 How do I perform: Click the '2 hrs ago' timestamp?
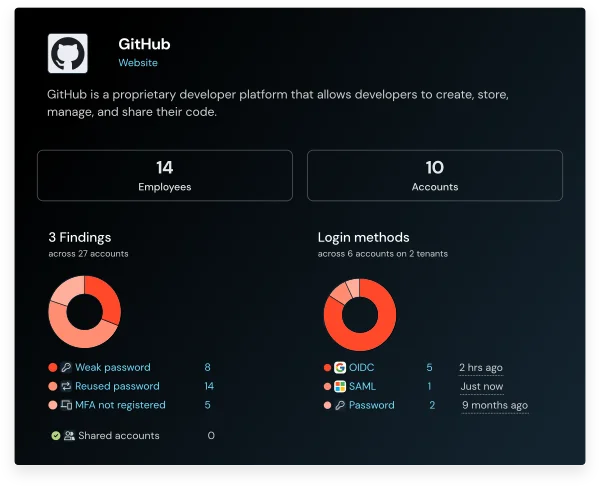coord(481,367)
